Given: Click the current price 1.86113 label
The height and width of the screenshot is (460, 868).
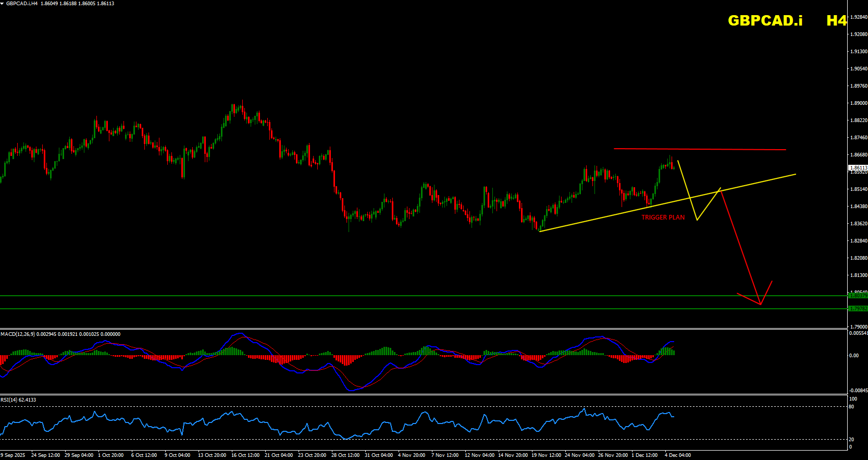Looking at the screenshot, I should (858, 168).
